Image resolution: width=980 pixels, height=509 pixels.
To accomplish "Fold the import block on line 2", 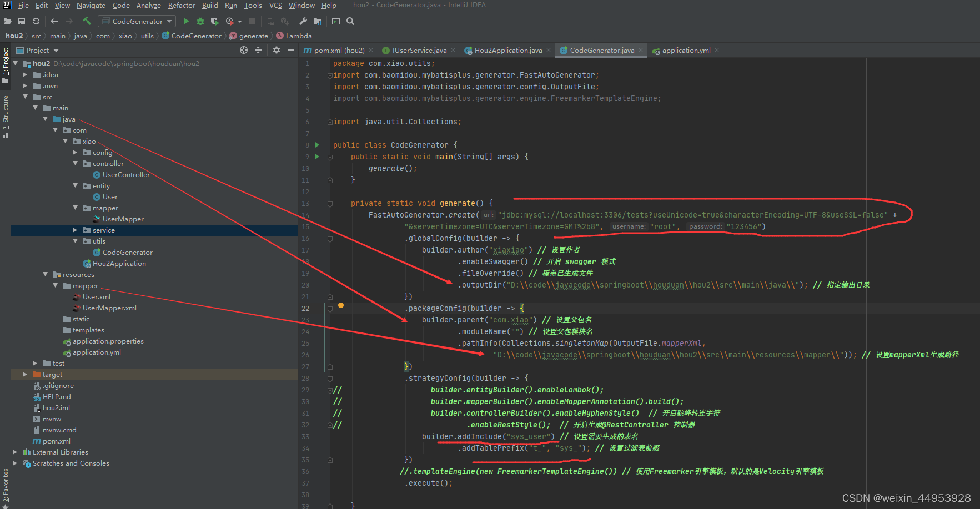I will pyautogui.click(x=330, y=75).
